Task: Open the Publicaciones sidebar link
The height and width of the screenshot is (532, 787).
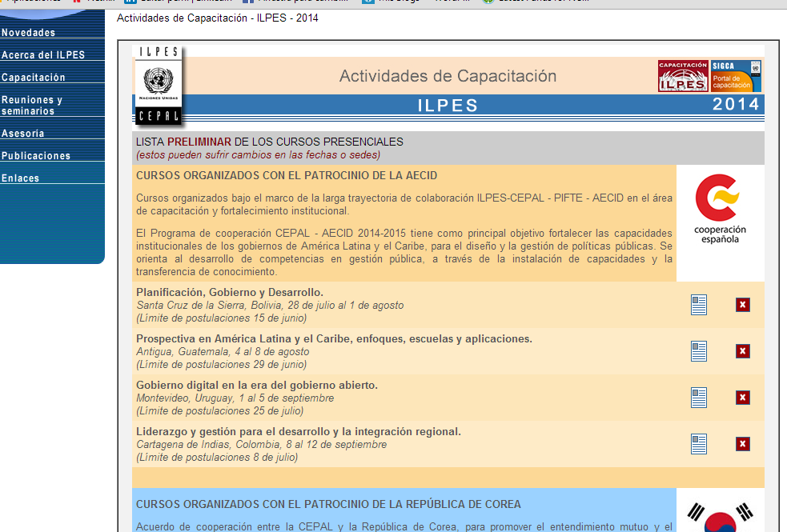Action: pos(36,156)
